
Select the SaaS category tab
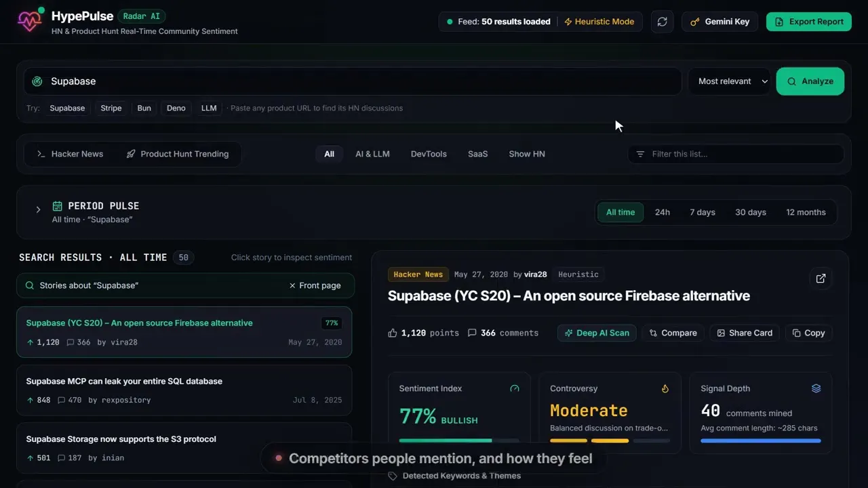click(478, 154)
